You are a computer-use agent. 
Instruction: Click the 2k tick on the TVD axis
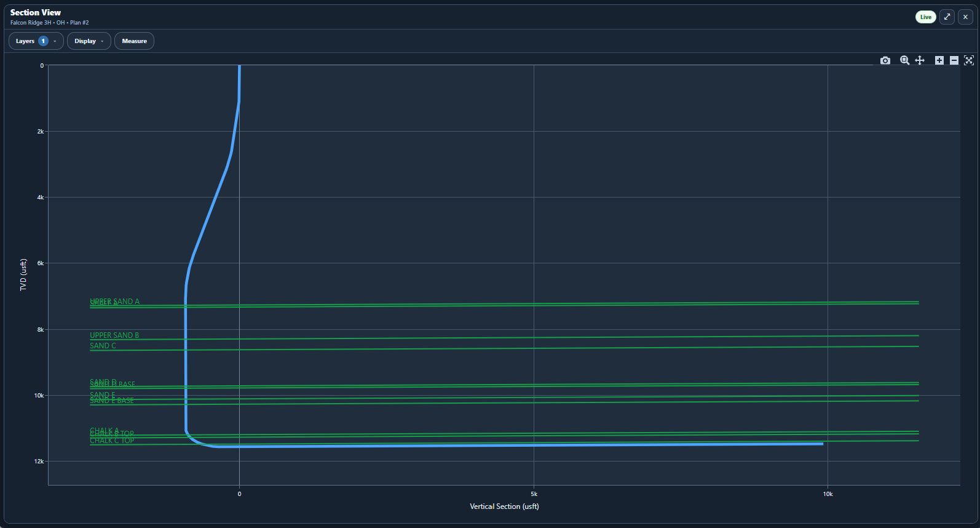[x=41, y=132]
